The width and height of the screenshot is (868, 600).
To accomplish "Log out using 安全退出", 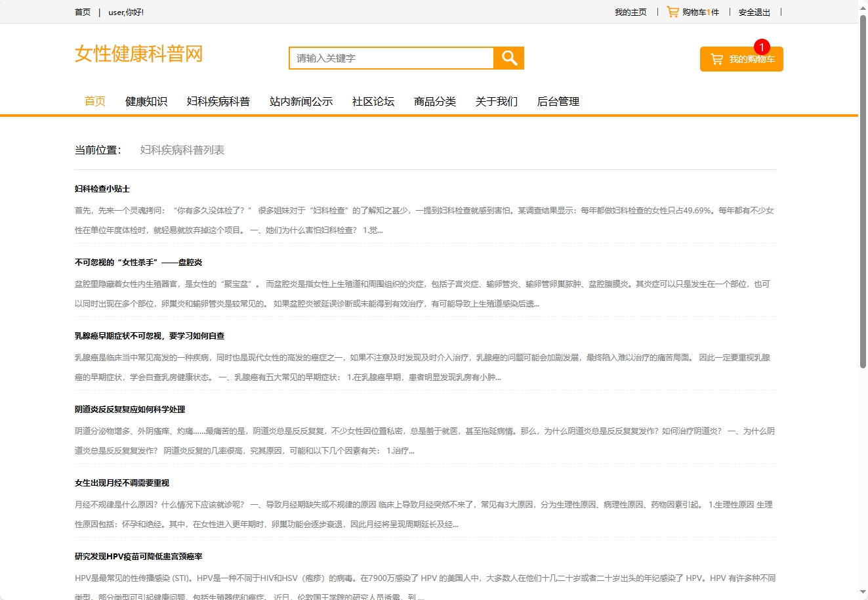I will [754, 12].
